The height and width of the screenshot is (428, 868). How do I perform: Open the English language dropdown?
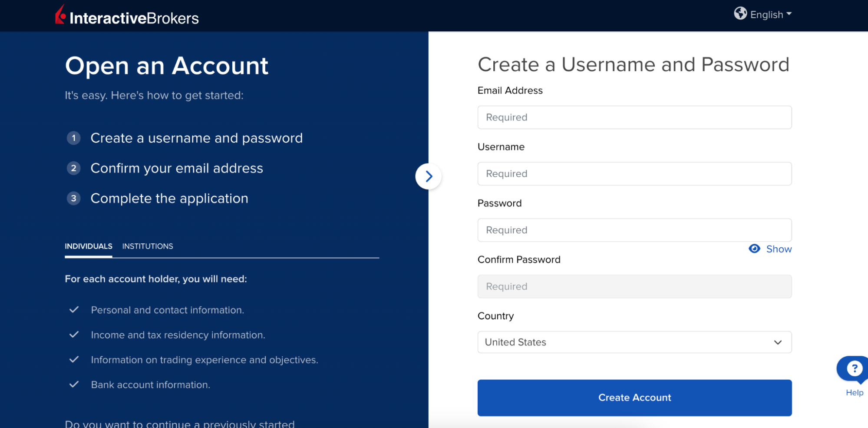pyautogui.click(x=771, y=14)
